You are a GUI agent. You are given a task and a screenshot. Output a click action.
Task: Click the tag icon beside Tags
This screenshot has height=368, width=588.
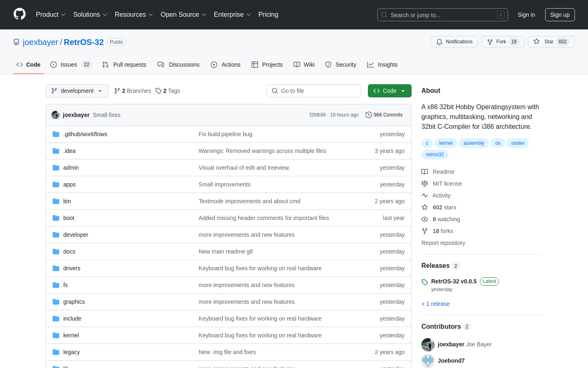tap(158, 91)
